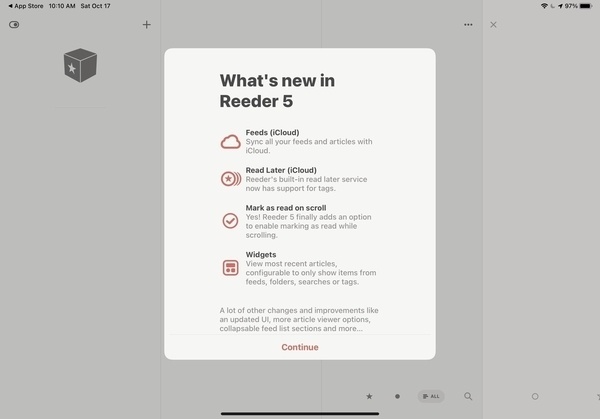This screenshot has width=600, height=419.
Task: Show starred items filter
Action: click(369, 396)
